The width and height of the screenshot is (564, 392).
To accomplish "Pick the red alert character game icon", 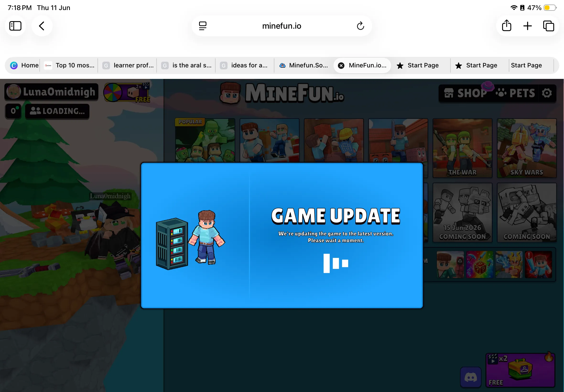I will point(538,265).
